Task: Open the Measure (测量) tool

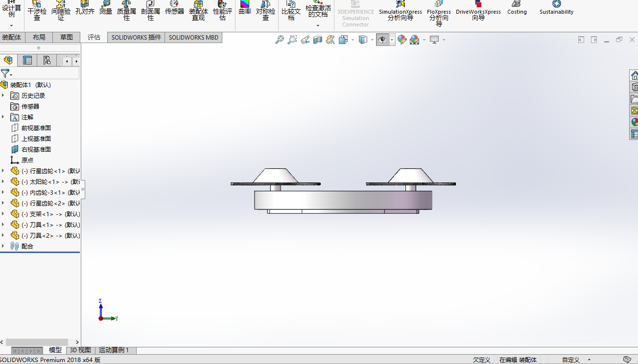Action: click(x=106, y=8)
